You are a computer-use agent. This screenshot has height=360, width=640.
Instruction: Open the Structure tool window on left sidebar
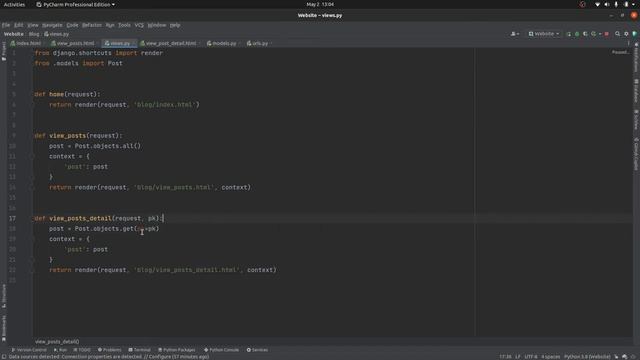pyautogui.click(x=4, y=296)
